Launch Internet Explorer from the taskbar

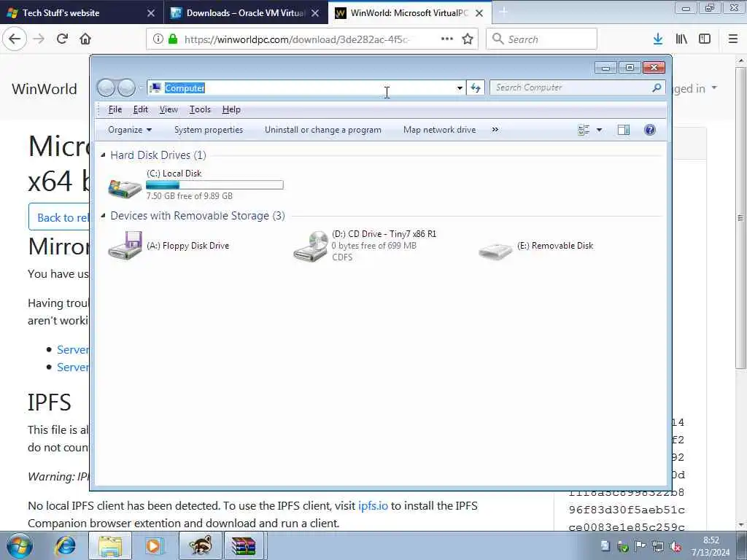65,545
